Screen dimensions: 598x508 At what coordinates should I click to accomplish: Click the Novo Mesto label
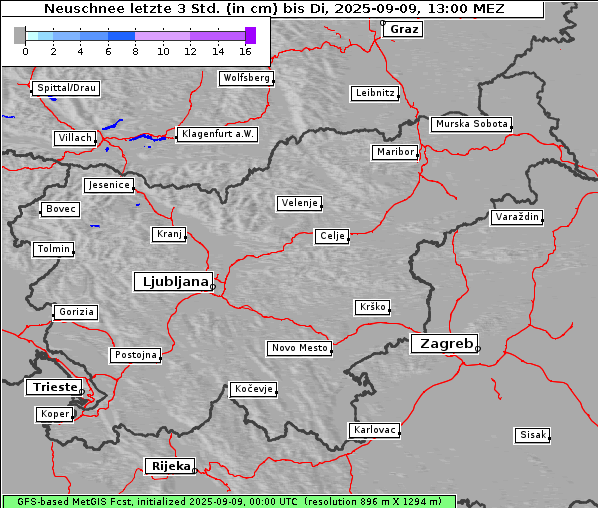tap(299, 348)
